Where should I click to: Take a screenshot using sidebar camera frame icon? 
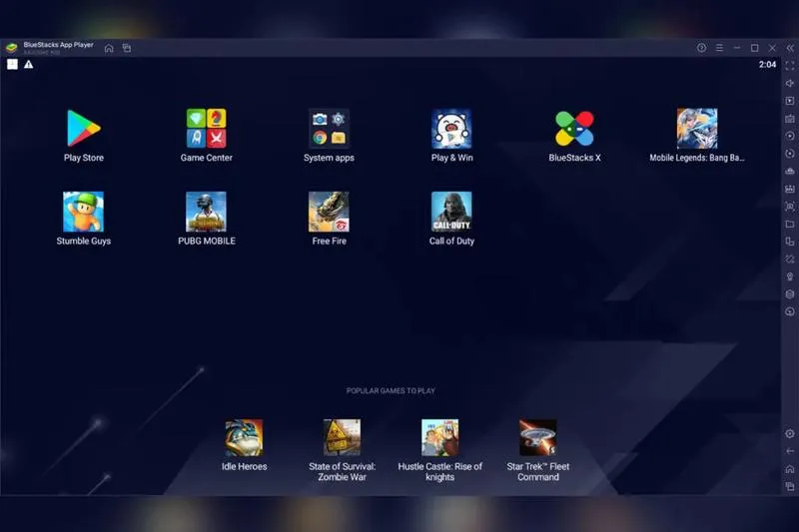pyautogui.click(x=790, y=207)
